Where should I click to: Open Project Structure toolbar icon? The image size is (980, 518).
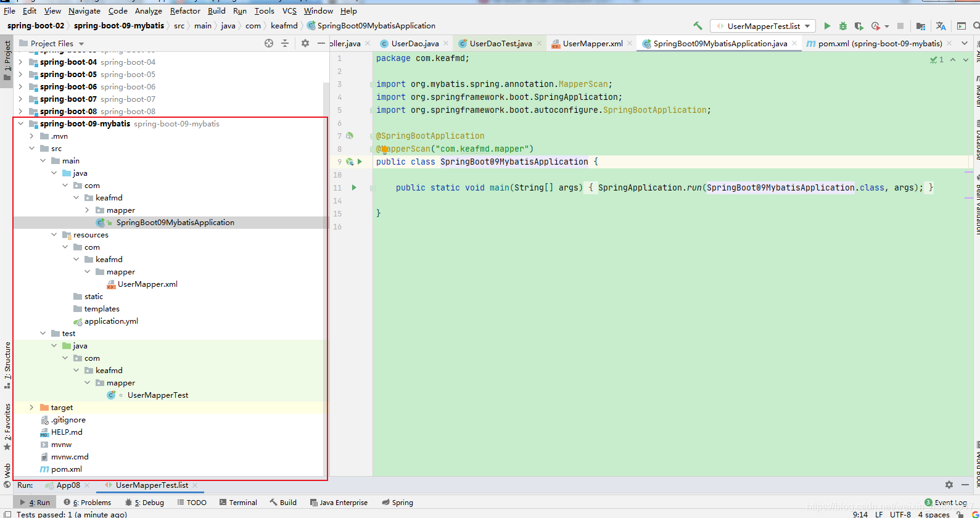tap(920, 26)
